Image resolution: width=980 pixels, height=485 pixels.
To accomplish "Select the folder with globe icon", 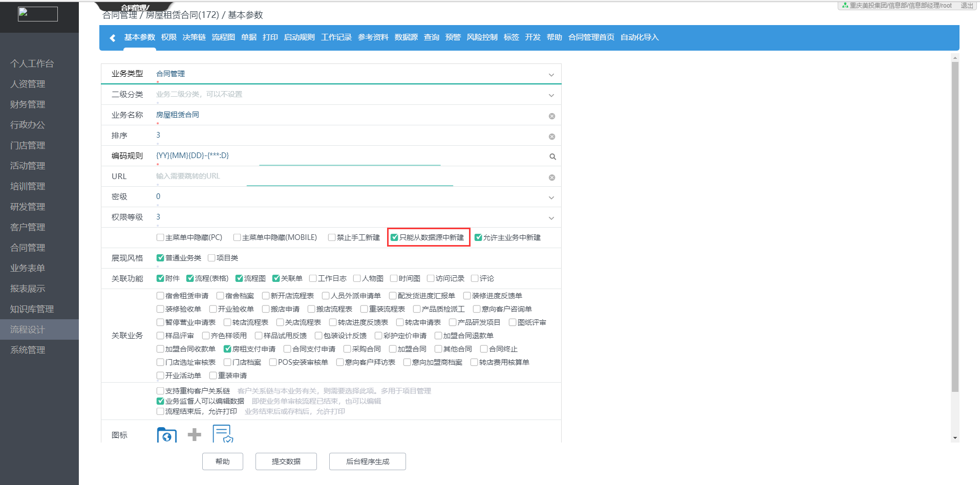I will (x=166, y=435).
